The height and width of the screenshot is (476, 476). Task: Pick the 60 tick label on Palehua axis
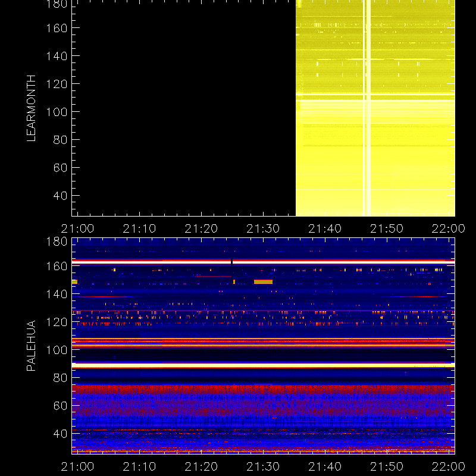(x=60, y=406)
